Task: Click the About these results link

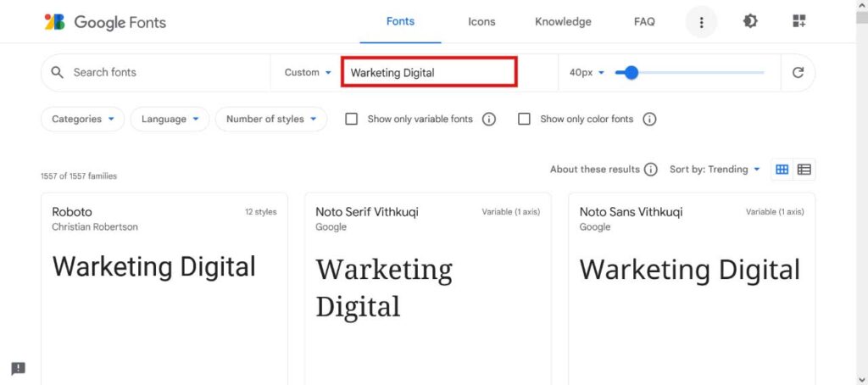Action: (594, 170)
